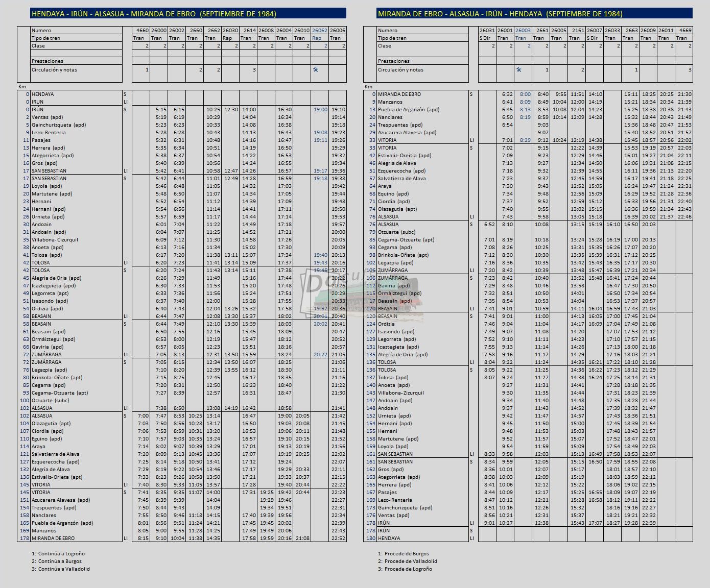Image resolution: width=710 pixels, height=588 pixels.
Task: Click footnote '2: Continúa a Burgos'
Action: click(x=57, y=561)
